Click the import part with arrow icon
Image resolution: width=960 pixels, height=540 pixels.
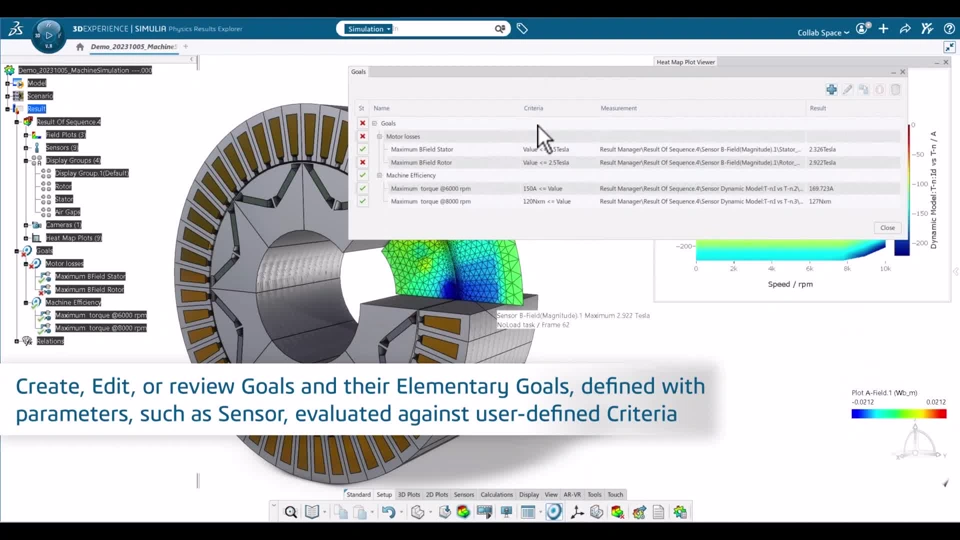pos(444,512)
